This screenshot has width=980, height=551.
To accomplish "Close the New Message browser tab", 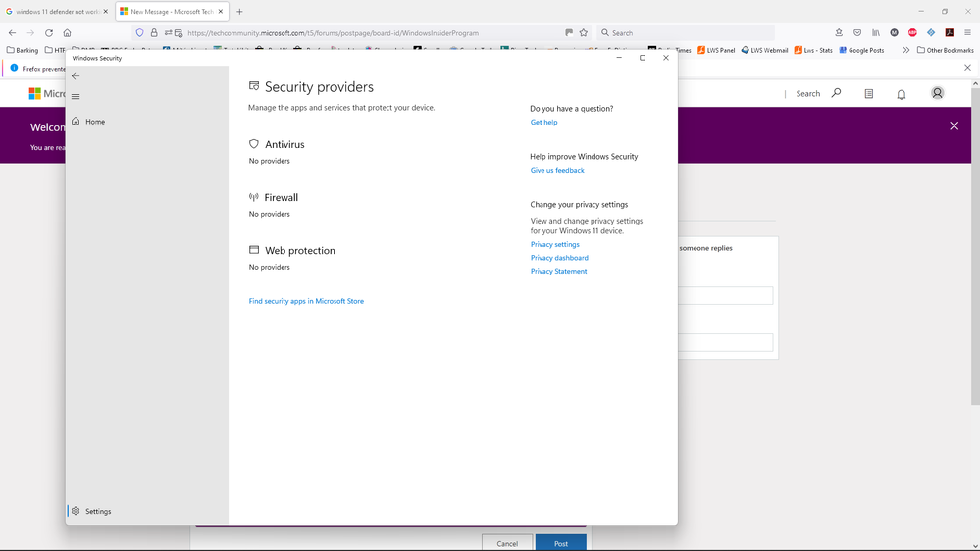I will (x=221, y=11).
